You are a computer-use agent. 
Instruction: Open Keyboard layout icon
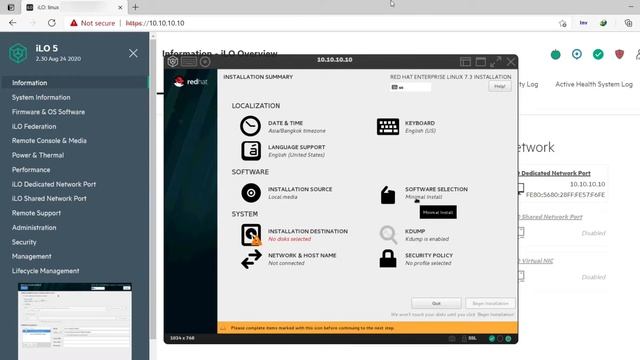388,127
